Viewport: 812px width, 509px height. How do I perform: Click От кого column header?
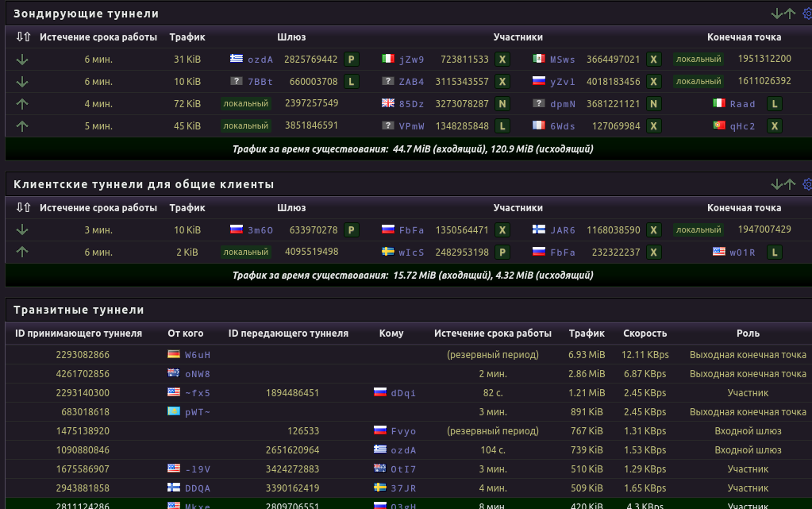186,334
